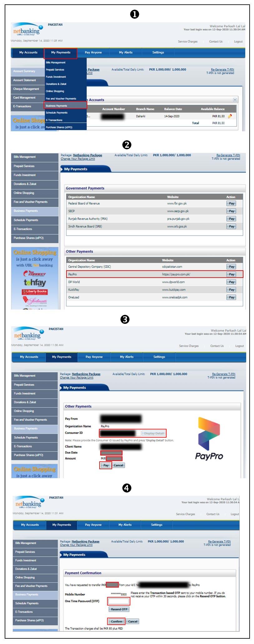The width and height of the screenshot is (254, 644).
Task: Click the Consumer ID input field
Action: [120, 433]
